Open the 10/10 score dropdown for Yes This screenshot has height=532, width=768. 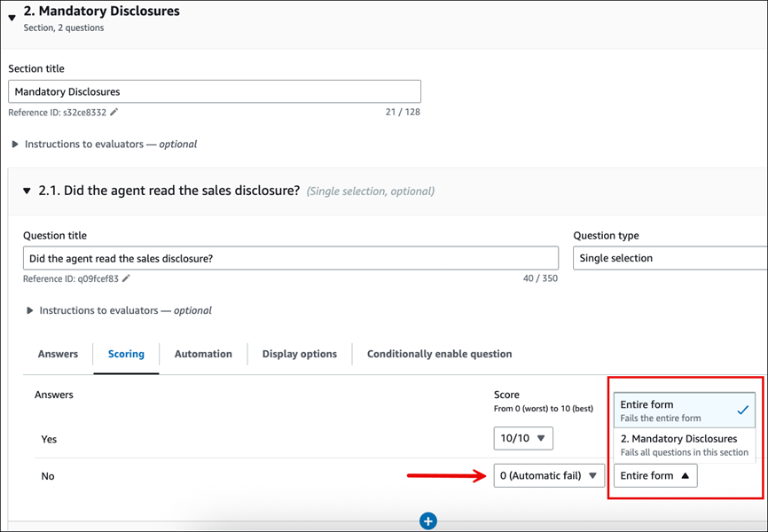click(523, 439)
